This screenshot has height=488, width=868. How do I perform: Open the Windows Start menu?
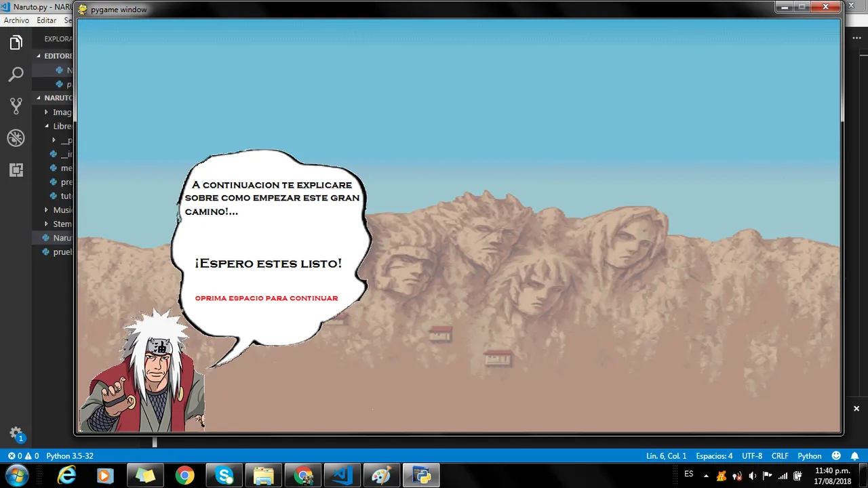(x=17, y=476)
